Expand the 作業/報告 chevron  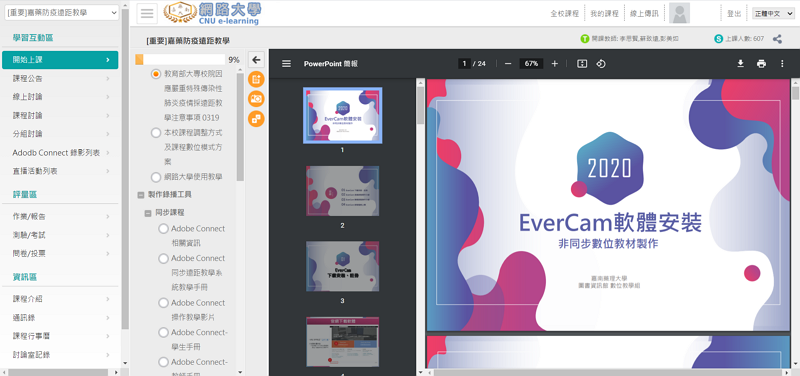pyautogui.click(x=108, y=216)
